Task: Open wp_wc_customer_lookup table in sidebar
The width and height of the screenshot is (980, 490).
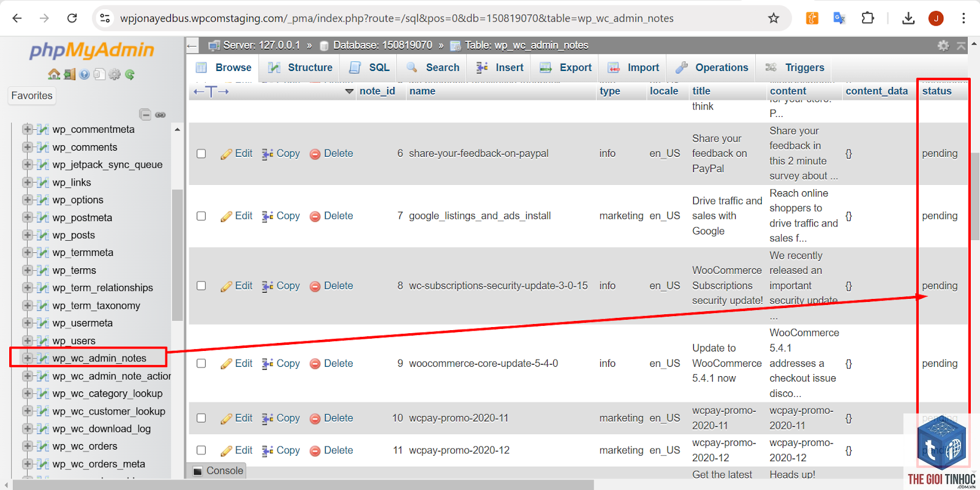Action: click(108, 412)
